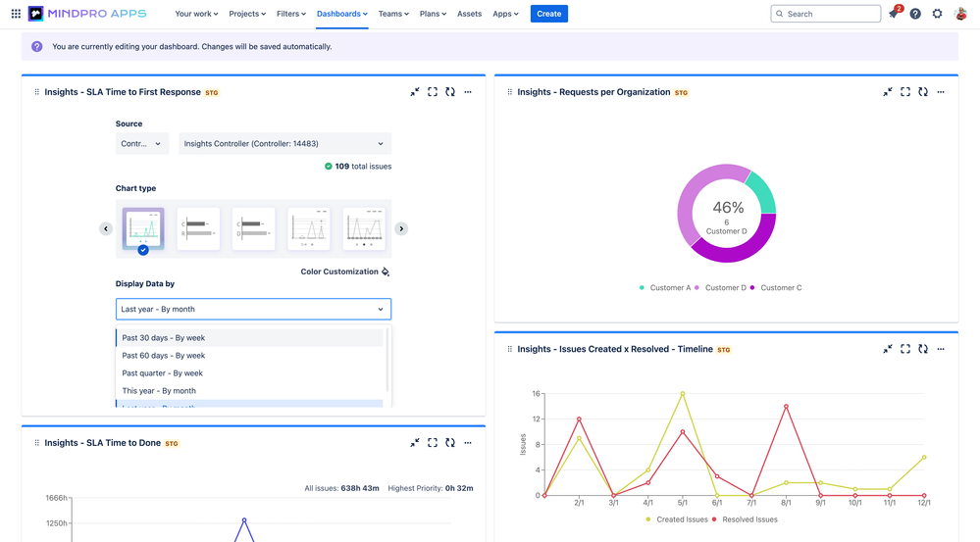
Task: Click the Color Customization paint bucket icon
Action: (x=386, y=271)
